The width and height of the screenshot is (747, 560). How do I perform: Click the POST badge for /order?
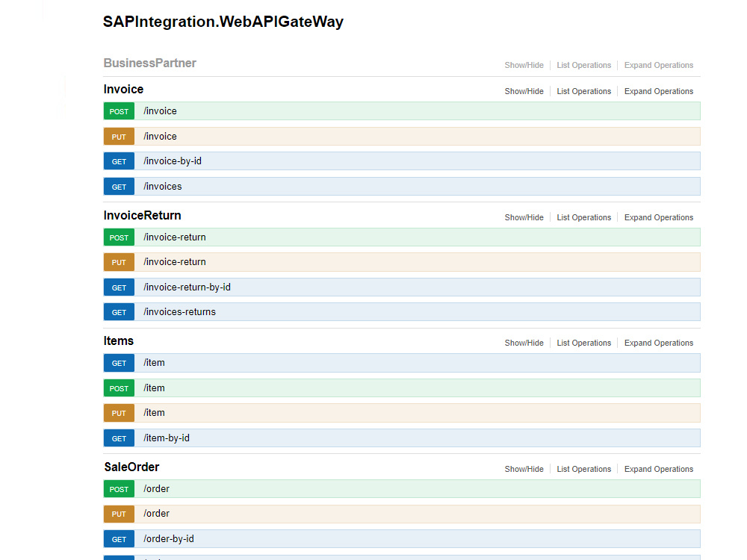pos(119,489)
